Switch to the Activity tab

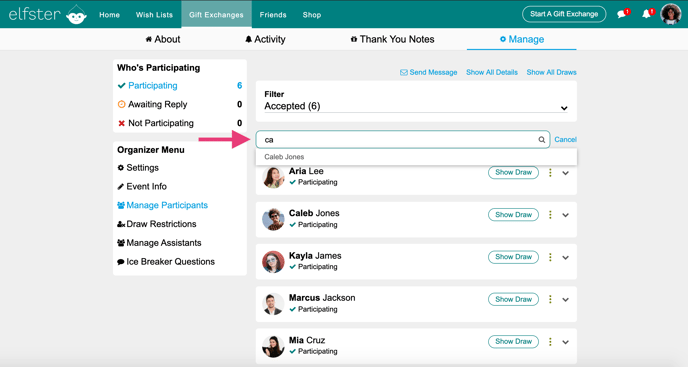265,39
